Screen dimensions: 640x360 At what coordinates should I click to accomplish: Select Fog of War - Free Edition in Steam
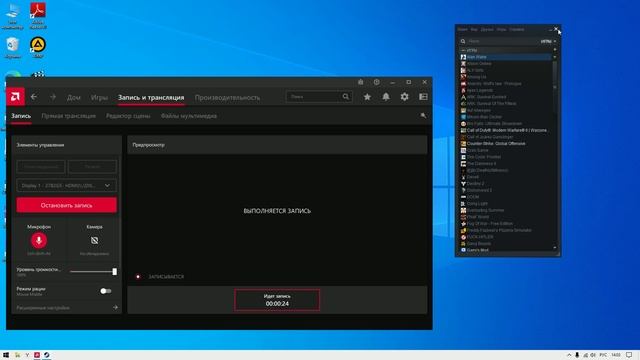click(507, 223)
